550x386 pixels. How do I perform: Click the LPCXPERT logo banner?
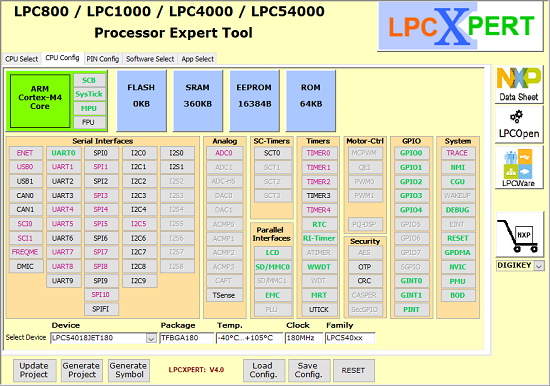click(460, 26)
